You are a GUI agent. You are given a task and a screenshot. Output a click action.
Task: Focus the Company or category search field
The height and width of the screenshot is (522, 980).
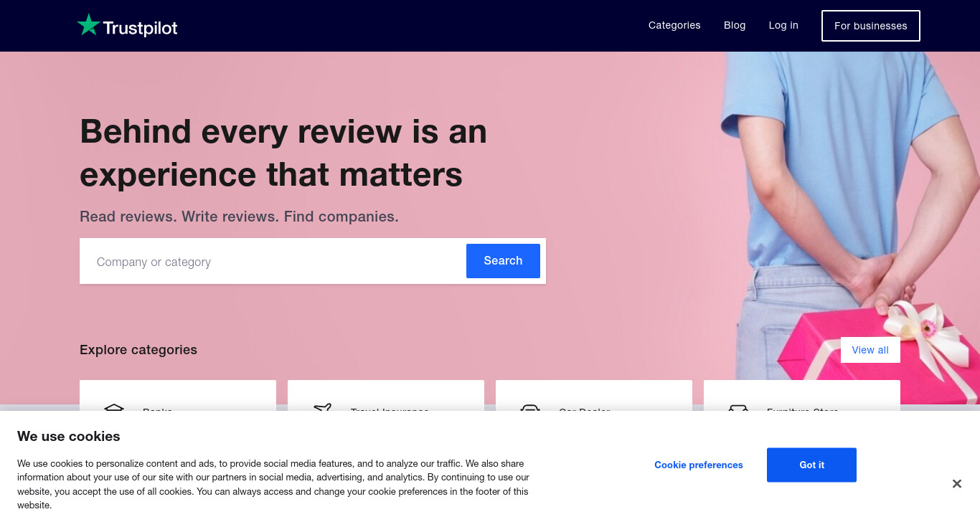[x=273, y=262]
